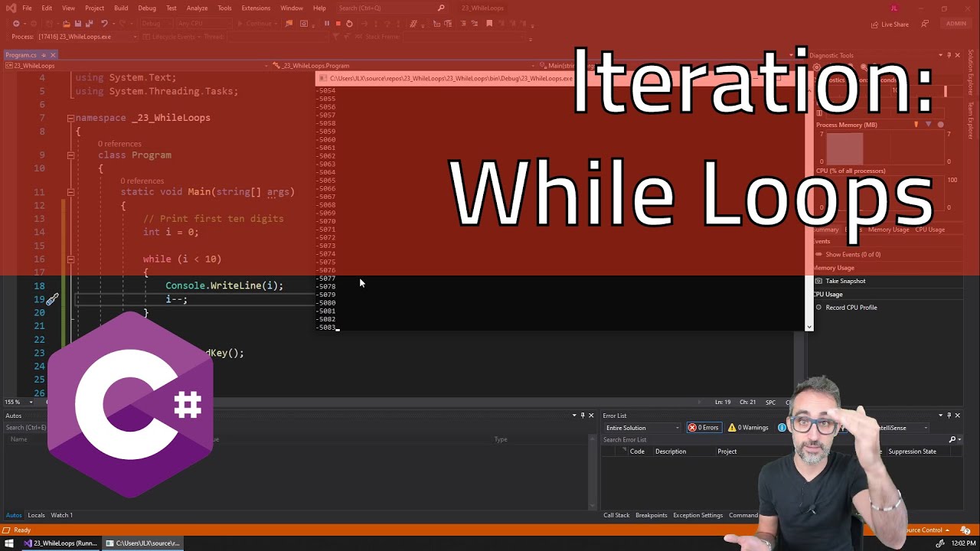The height and width of the screenshot is (551, 980).
Task: Click the Undo arrow icon
Action: (105, 24)
